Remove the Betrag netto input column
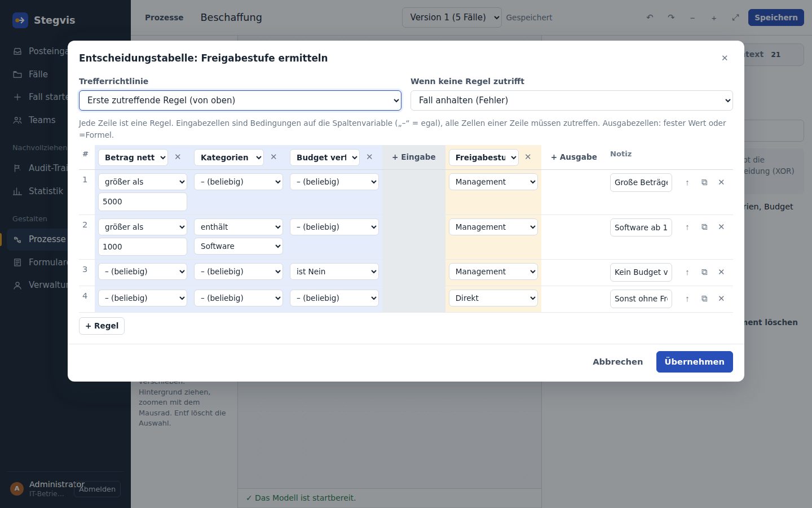The height and width of the screenshot is (508, 812). [x=178, y=157]
